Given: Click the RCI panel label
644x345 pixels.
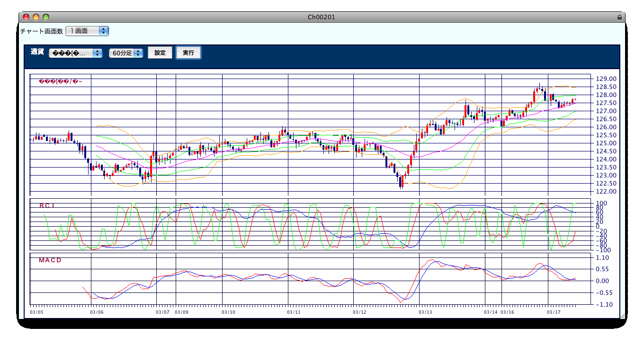Looking at the screenshot, I should pos(48,205).
